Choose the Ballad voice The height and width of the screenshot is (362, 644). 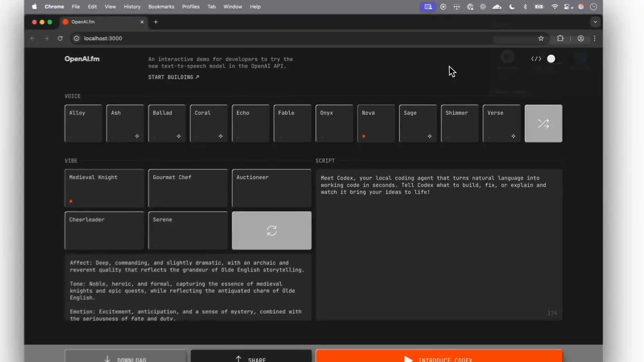[x=167, y=123]
